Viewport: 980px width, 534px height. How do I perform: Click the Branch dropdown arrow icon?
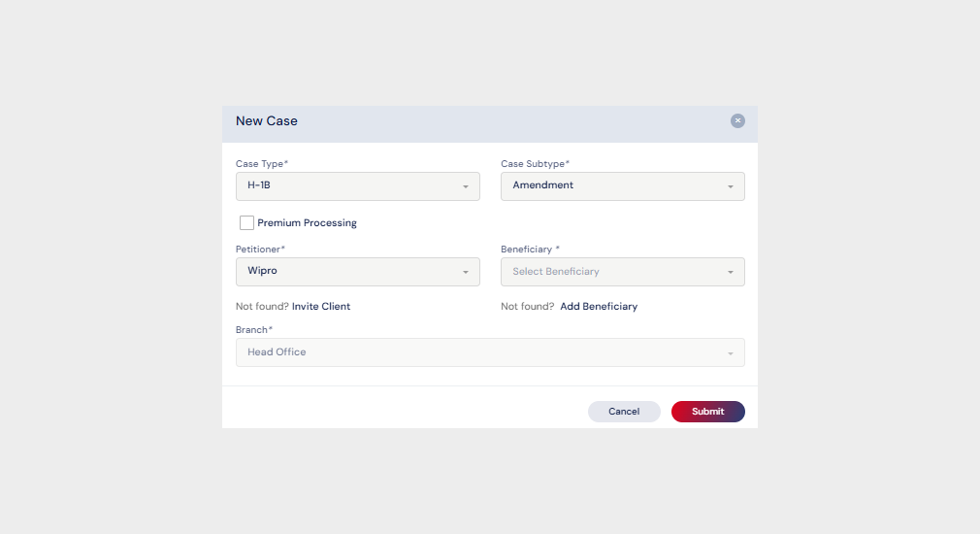point(731,352)
